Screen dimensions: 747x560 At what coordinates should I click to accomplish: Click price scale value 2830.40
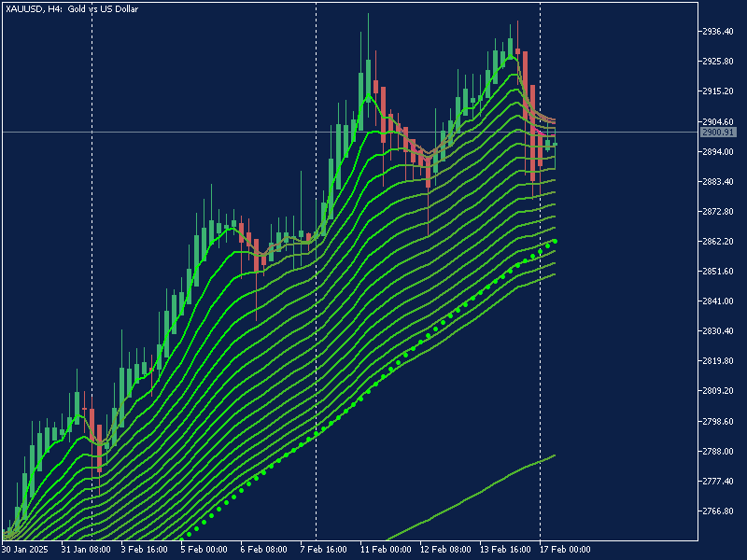point(718,331)
